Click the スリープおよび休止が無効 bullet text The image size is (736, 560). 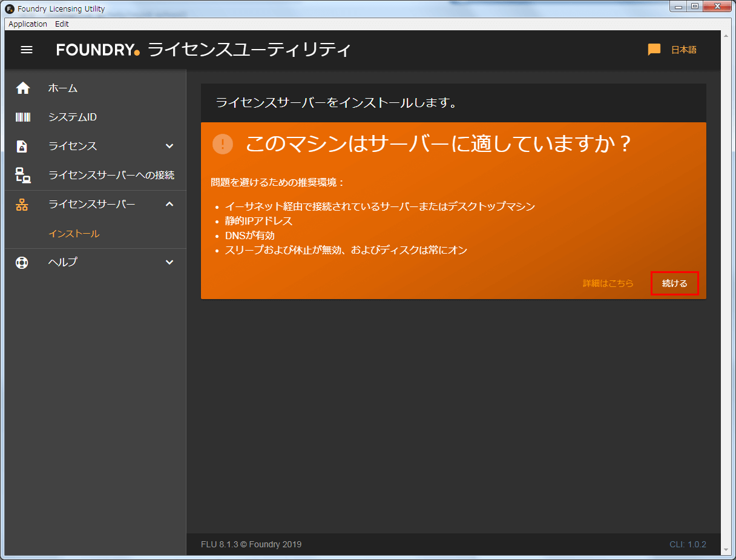pyautogui.click(x=346, y=250)
